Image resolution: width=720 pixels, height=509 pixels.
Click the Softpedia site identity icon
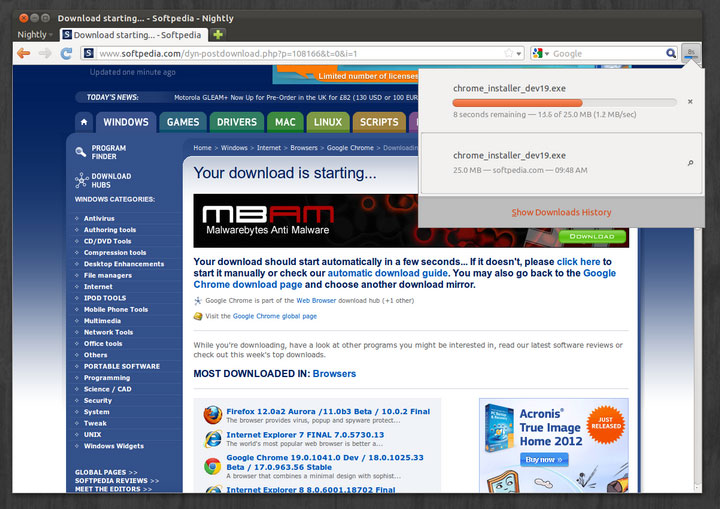point(89,53)
